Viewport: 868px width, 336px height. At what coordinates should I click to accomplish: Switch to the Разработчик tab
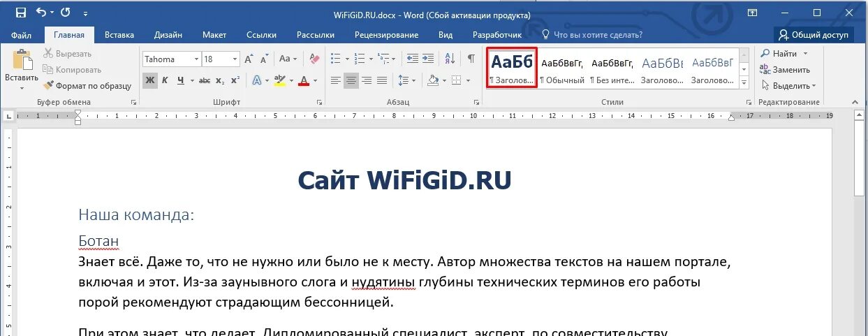click(497, 35)
